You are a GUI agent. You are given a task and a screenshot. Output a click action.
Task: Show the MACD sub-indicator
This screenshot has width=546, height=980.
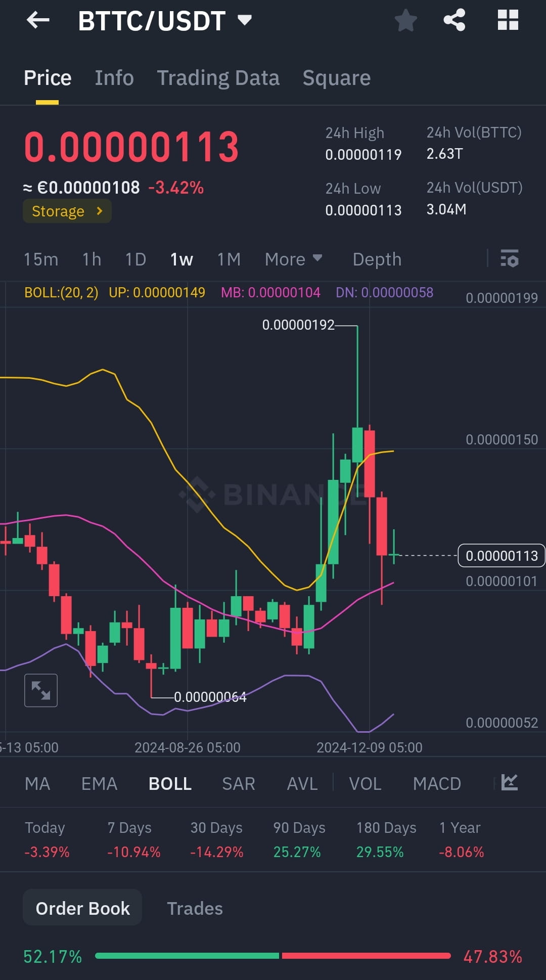click(437, 784)
